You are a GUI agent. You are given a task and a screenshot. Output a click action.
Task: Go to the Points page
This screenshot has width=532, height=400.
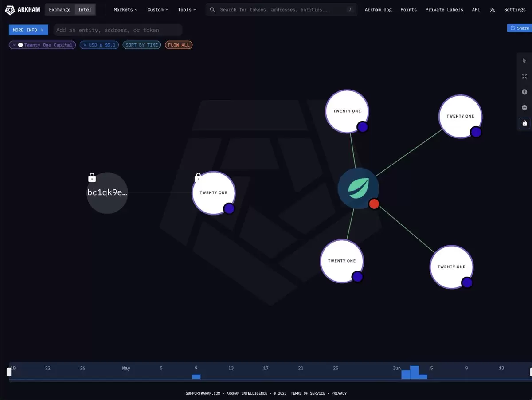(408, 10)
